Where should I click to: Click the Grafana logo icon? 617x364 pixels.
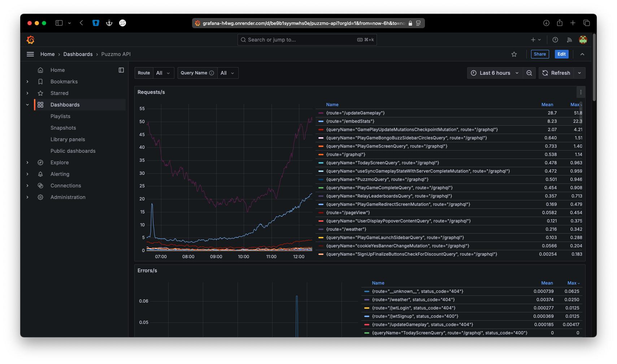tap(31, 40)
